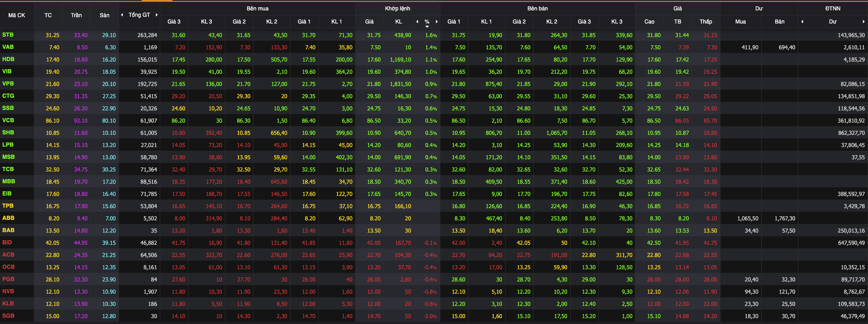Sort by the Trần ceiling price header
Screen dimensions: 868x324
(x=76, y=15)
